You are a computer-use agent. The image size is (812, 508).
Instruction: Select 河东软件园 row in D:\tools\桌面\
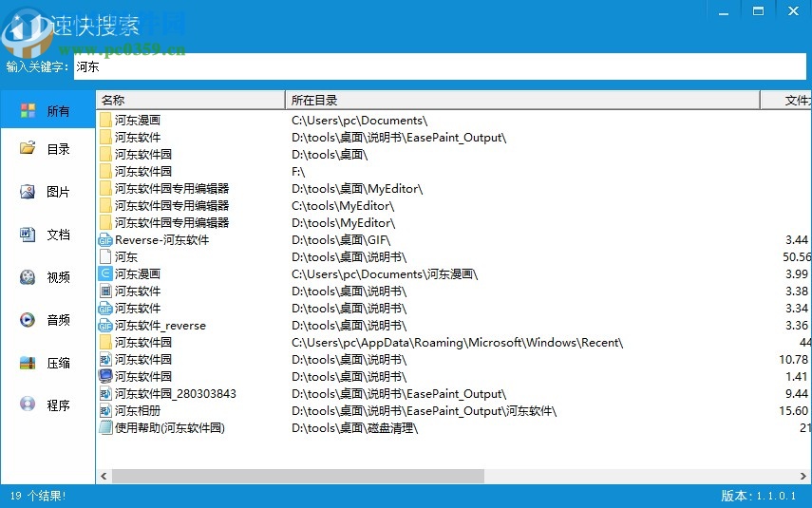coord(142,155)
